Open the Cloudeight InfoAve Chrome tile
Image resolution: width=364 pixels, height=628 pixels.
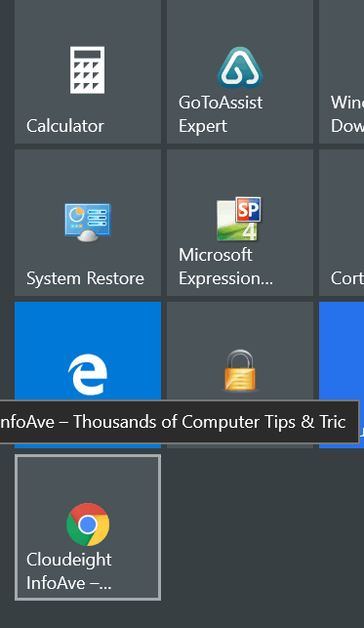coord(88,527)
